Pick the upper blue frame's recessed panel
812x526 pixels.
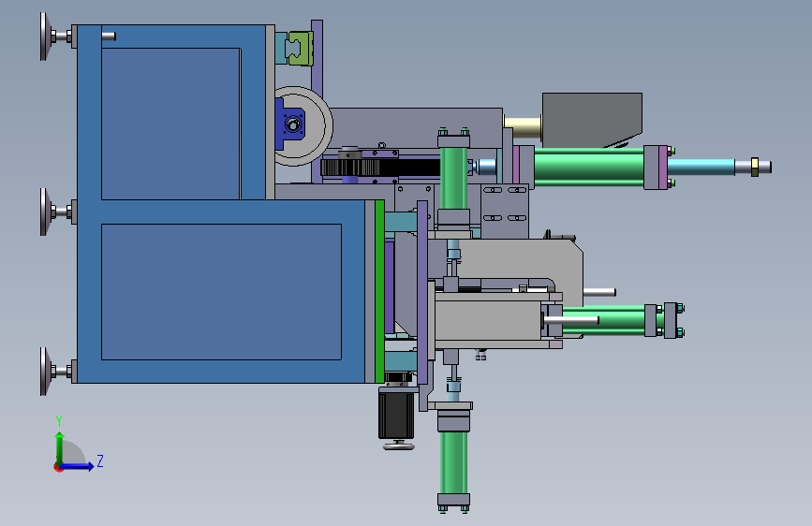point(170,124)
